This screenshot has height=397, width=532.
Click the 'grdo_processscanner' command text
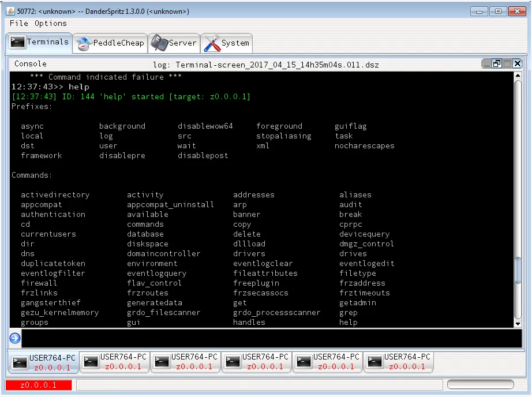point(276,313)
